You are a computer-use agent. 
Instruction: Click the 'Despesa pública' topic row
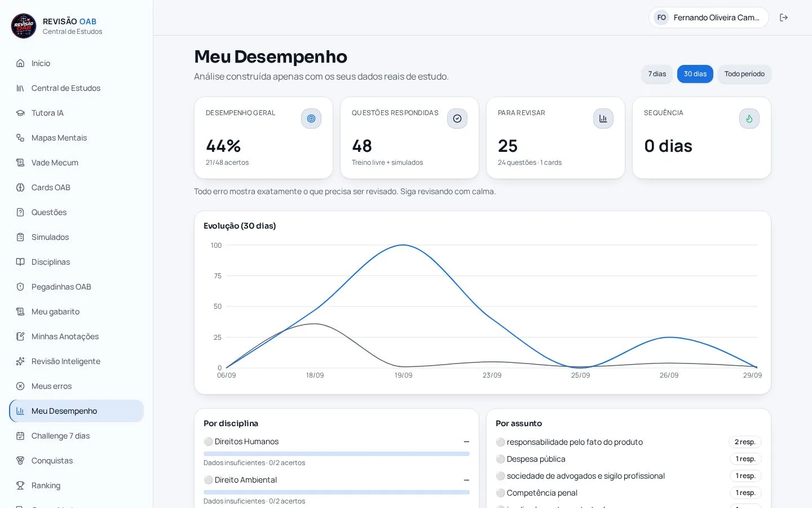[x=629, y=459]
